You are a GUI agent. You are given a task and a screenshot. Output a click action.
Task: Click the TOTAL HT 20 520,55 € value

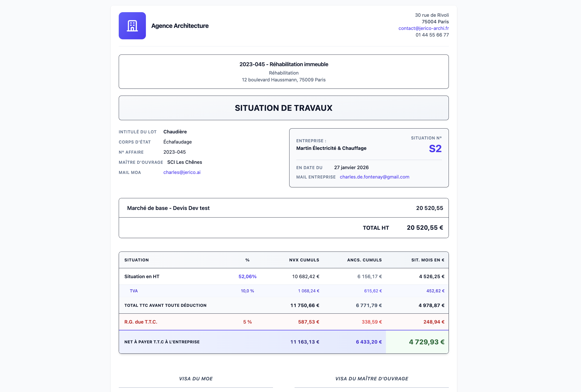point(425,228)
